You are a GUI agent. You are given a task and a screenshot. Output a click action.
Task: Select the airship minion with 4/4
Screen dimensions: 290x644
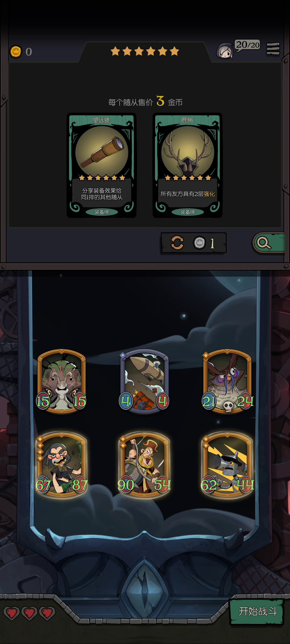(144, 381)
